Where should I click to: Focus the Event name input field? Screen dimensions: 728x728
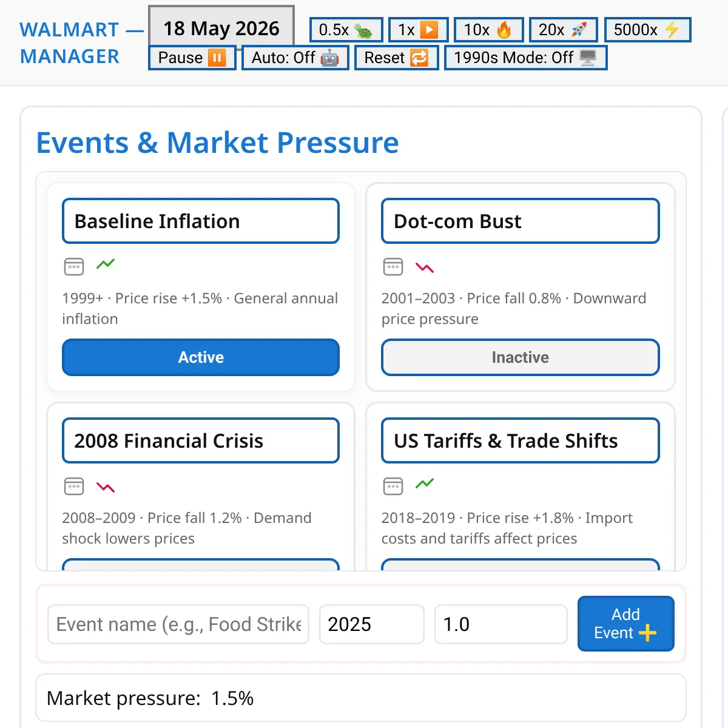[x=178, y=624]
